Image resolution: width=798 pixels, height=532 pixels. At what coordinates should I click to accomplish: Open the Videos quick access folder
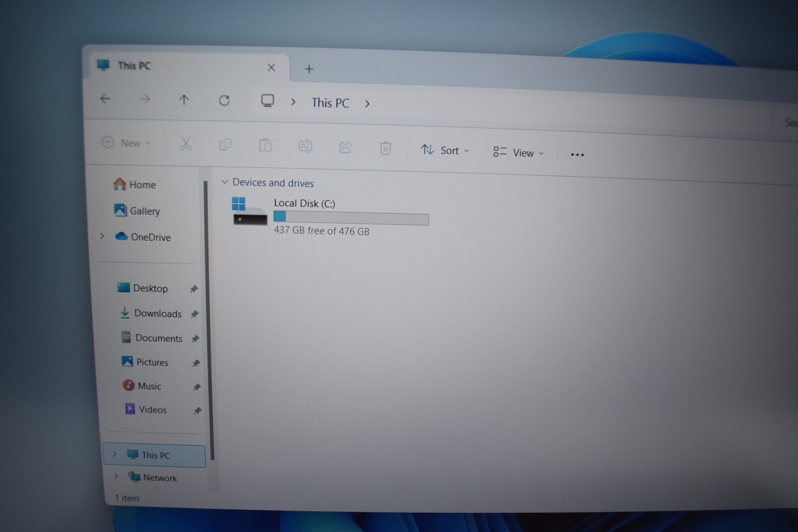coord(146,410)
